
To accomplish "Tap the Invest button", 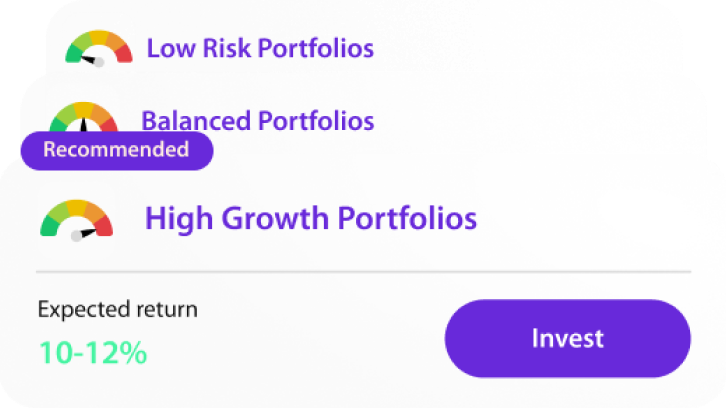I will [568, 339].
